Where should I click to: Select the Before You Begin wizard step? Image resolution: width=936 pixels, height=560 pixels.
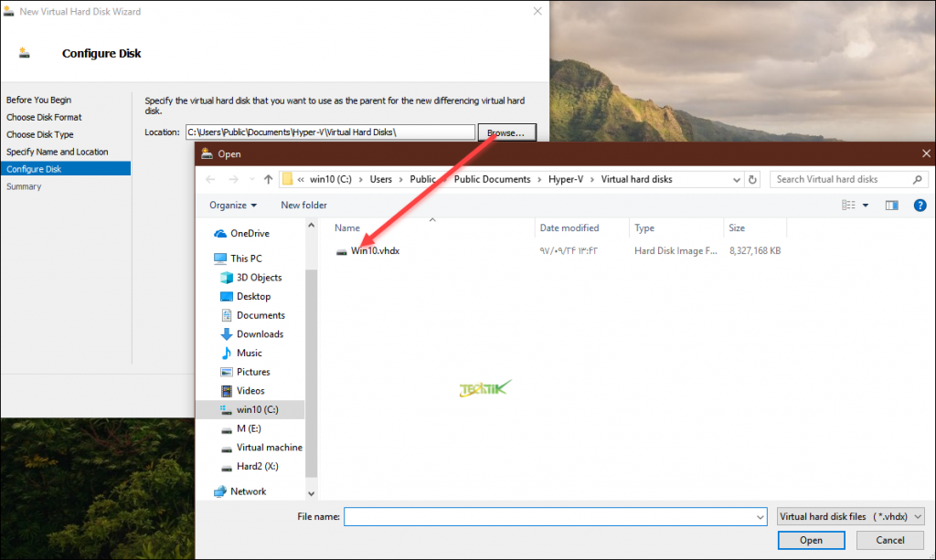click(x=38, y=100)
